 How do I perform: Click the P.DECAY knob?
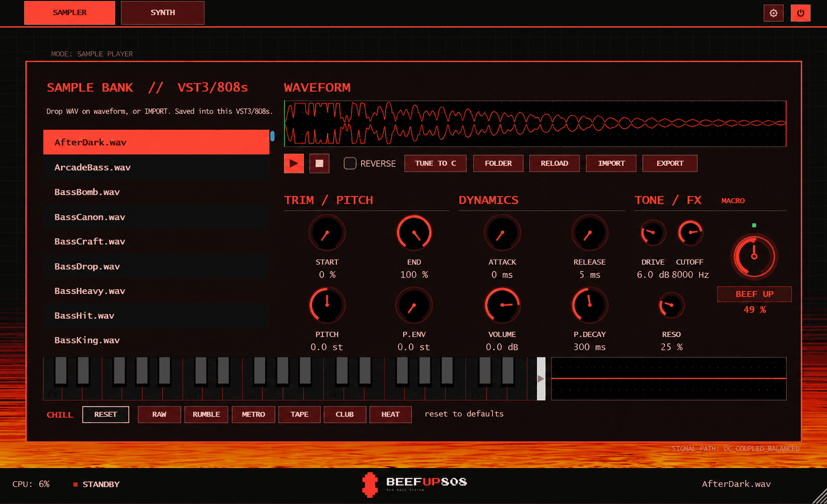[x=590, y=305]
